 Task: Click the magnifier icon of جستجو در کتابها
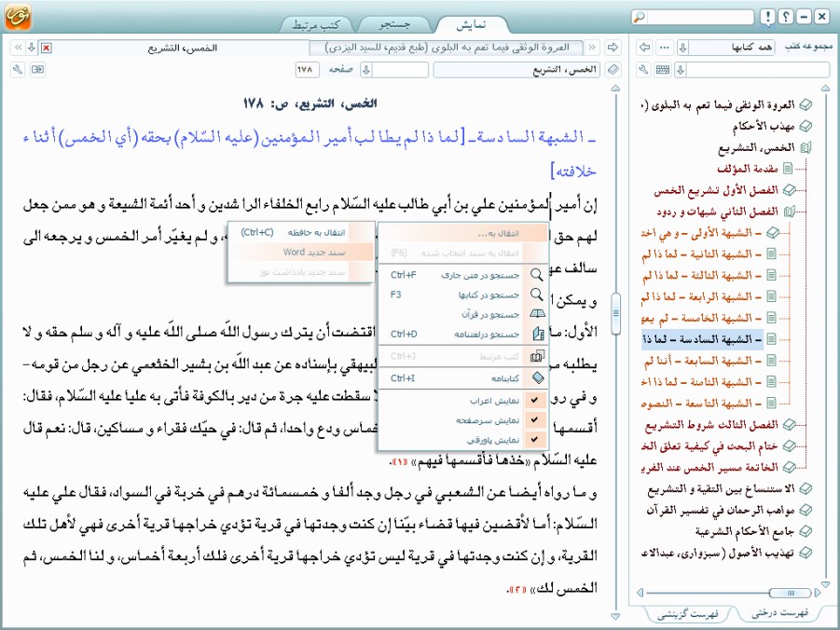pos(536,294)
